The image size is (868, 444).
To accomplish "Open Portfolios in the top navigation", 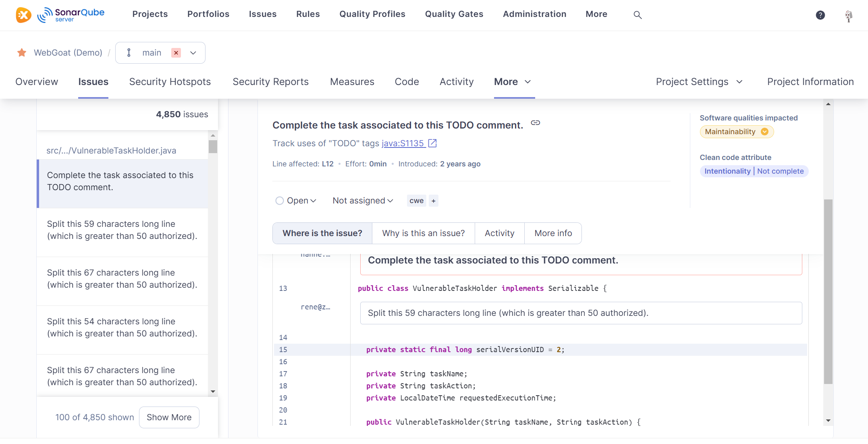I will tap(208, 14).
